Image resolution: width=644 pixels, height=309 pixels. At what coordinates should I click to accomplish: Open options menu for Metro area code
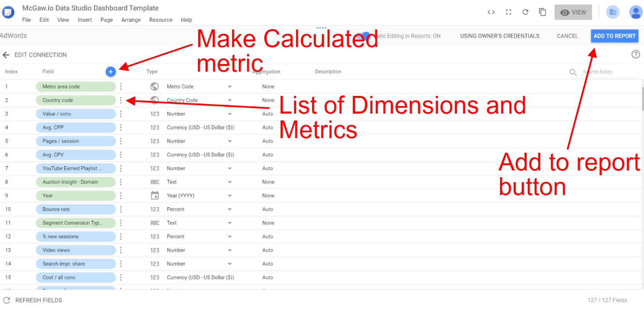coord(121,86)
